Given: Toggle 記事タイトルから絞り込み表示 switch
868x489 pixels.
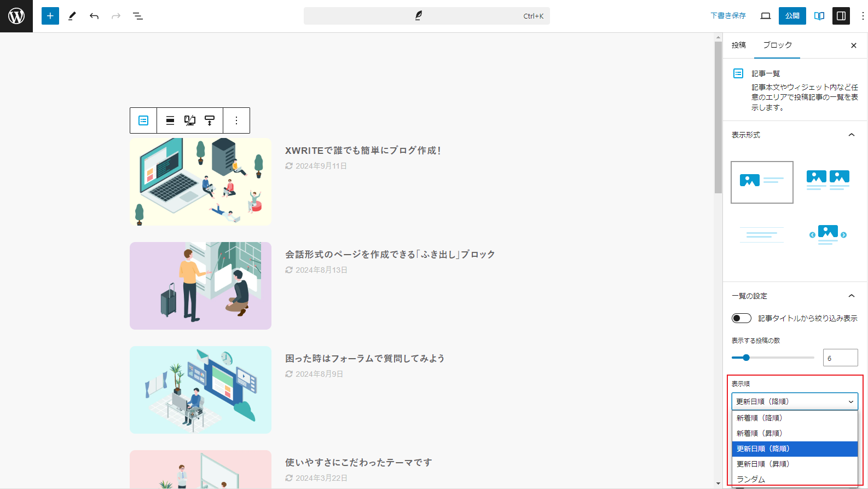Looking at the screenshot, I should (x=742, y=318).
